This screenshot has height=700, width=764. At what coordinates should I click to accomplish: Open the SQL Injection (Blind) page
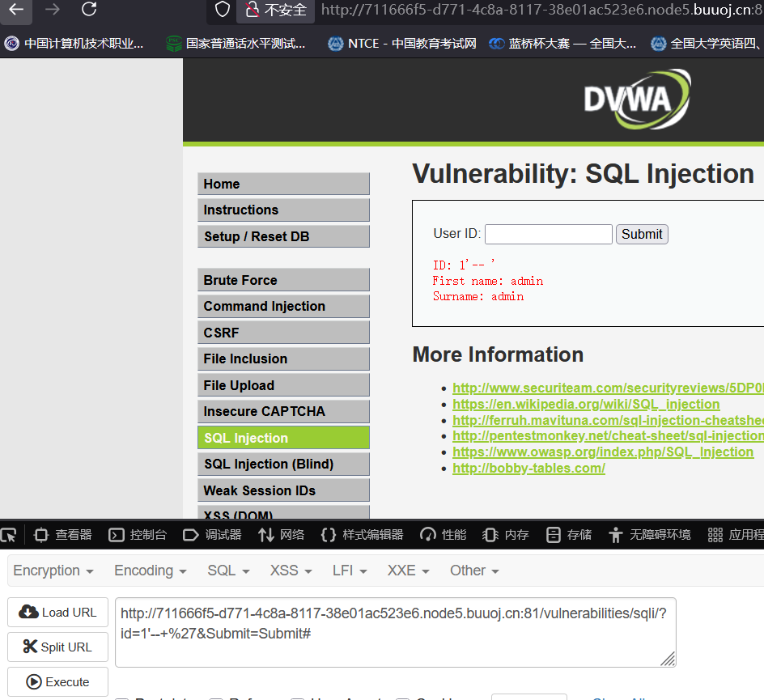283,464
